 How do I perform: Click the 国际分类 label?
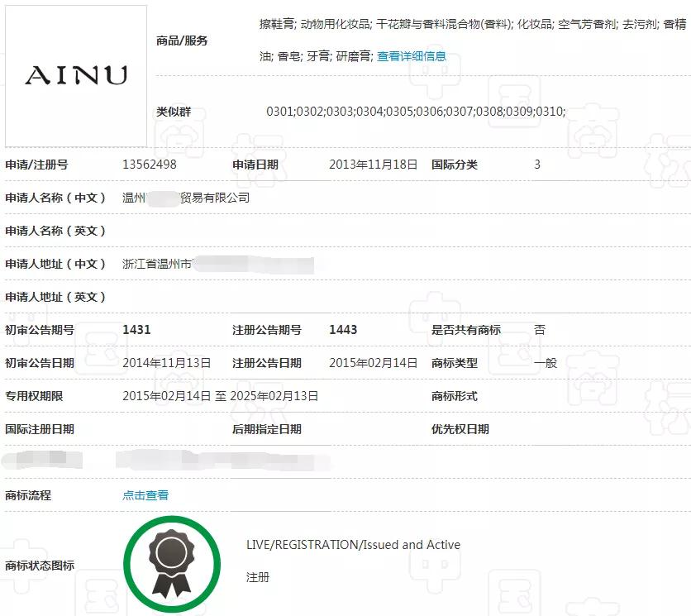click(455, 165)
